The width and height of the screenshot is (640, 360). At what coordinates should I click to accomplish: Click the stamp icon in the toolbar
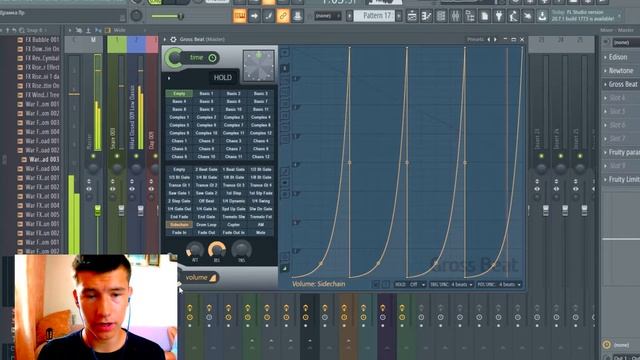[297, 16]
